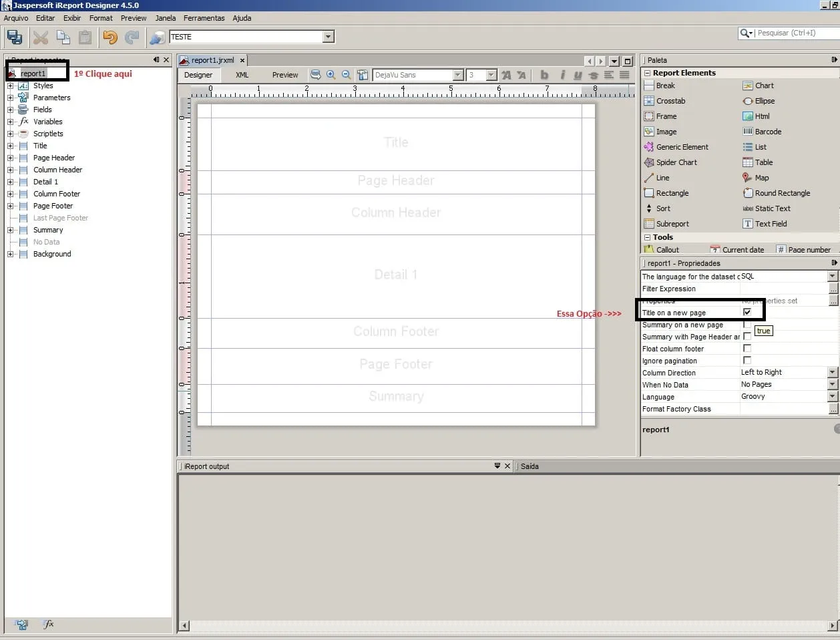Click the Paste clipboard icon

[x=85, y=37]
